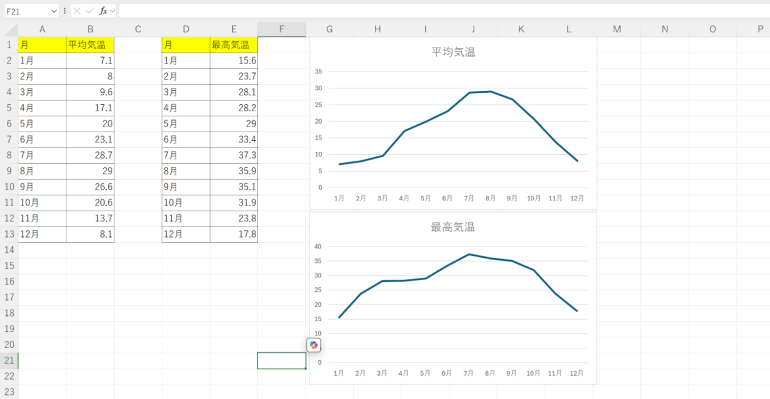Viewport: 770px width, 399px height.
Task: Select cell with value 17.8
Action: [234, 234]
